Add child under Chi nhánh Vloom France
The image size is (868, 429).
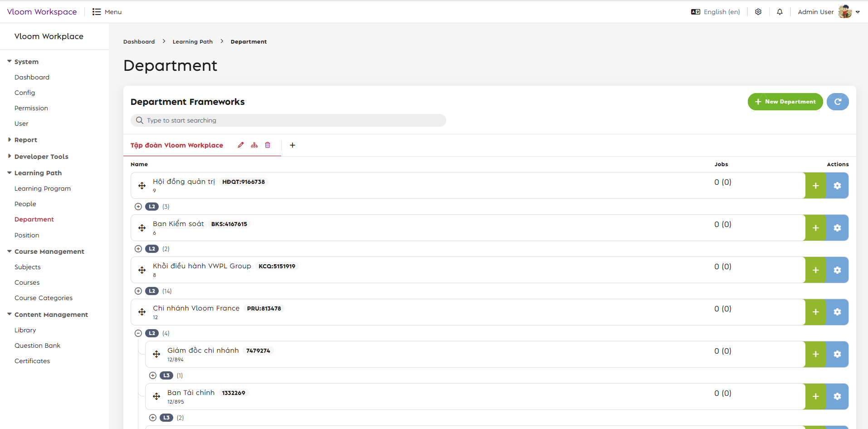point(815,312)
